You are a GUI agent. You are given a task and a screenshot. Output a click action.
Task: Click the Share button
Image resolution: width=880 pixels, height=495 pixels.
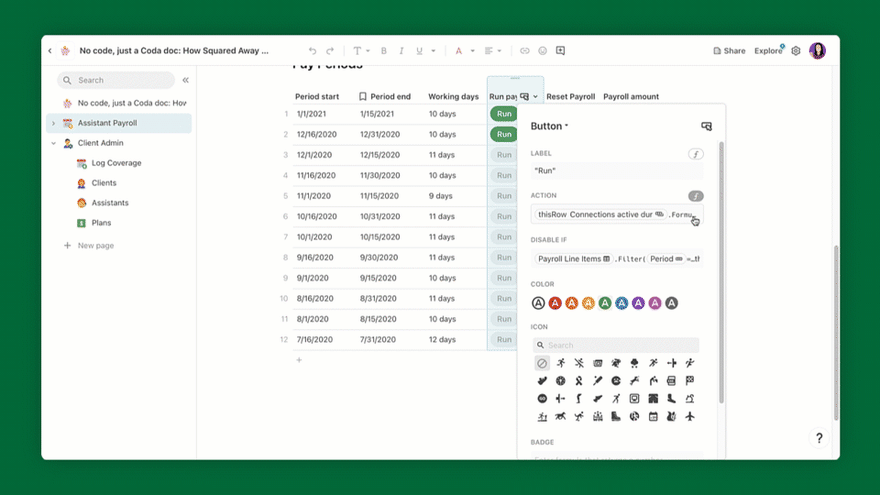click(729, 51)
